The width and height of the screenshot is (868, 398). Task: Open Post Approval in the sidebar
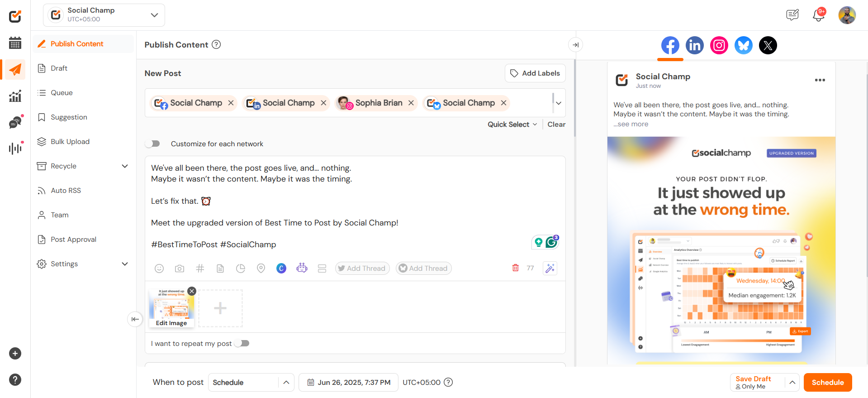[x=84, y=240]
